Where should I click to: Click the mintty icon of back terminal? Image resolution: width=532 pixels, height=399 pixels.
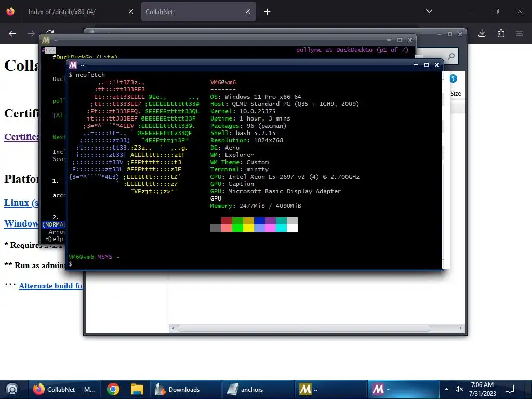tap(46, 40)
